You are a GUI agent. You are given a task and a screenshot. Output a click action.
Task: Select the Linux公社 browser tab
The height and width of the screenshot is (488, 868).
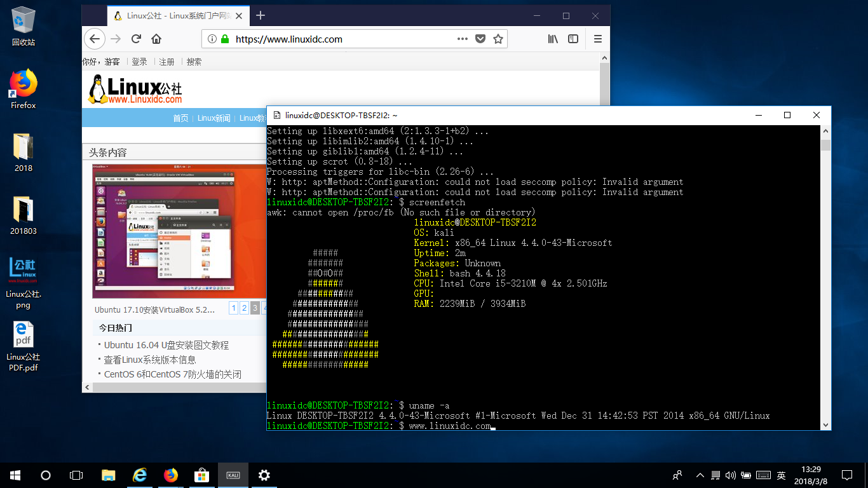[178, 16]
